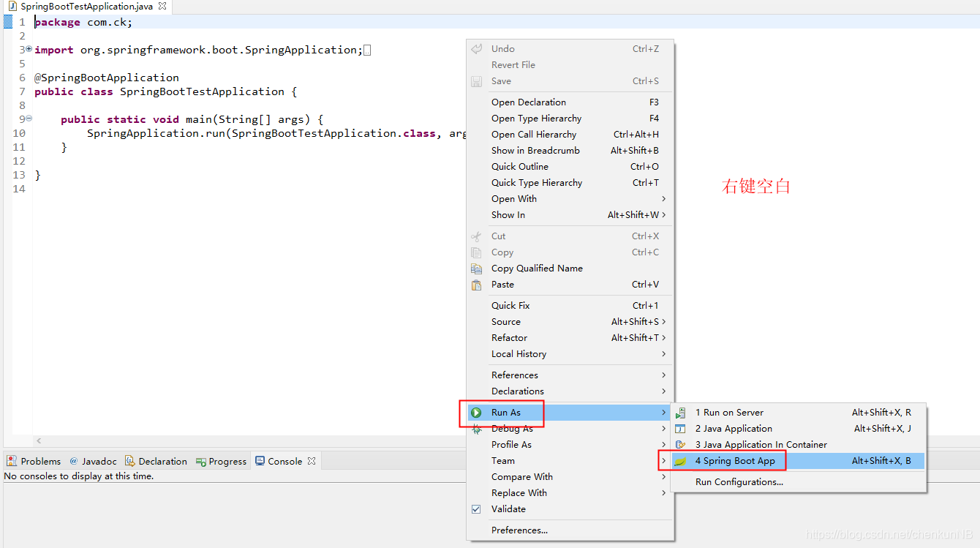Screen dimensions: 980x548
Task: Click the editor horizontal scrollbar left arrow
Action: click(x=39, y=441)
